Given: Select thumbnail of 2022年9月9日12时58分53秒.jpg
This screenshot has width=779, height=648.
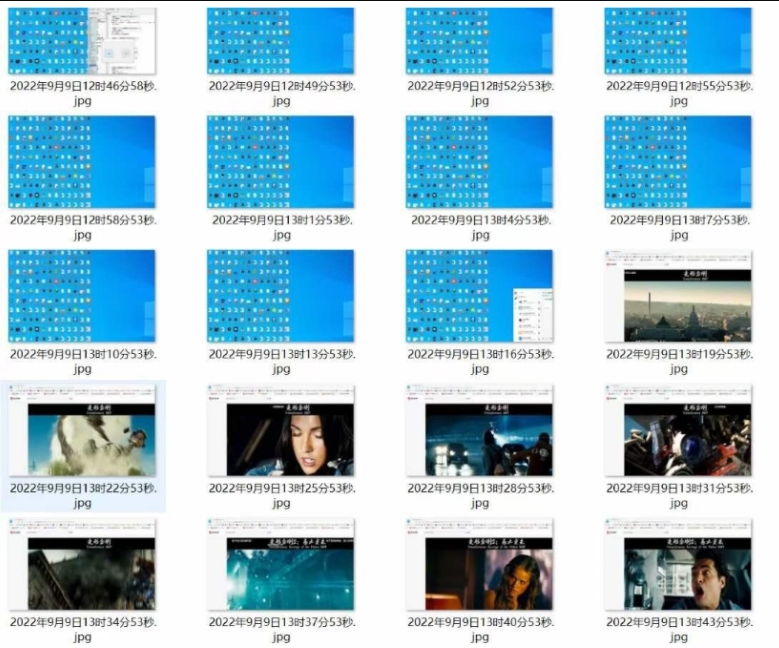Looking at the screenshot, I should 82,162.
